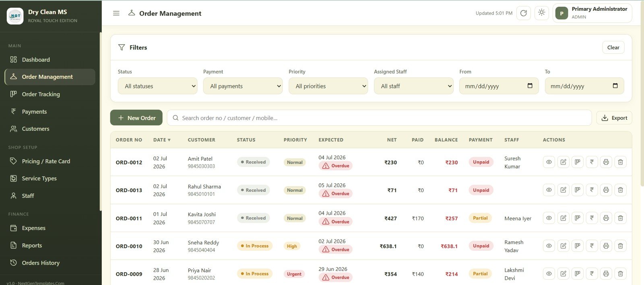Focus the order search box
Viewport: 644px width, 285px height.
tap(379, 118)
